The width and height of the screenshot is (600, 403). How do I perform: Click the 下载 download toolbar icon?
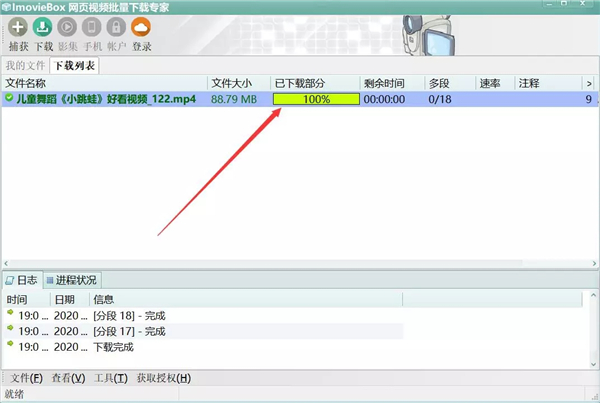pos(43,28)
